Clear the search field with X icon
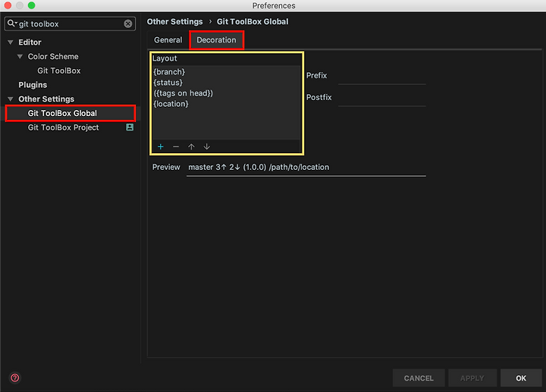Image resolution: width=546 pixels, height=392 pixels. [x=128, y=24]
